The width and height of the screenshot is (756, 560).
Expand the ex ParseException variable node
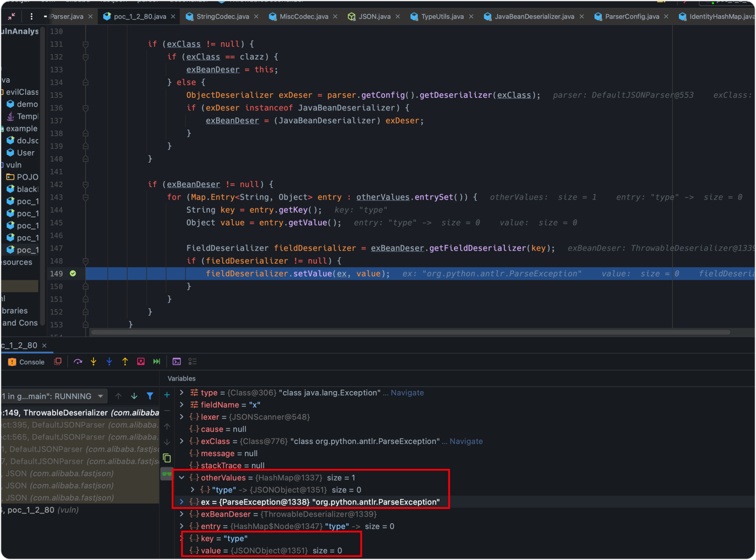[x=181, y=502]
